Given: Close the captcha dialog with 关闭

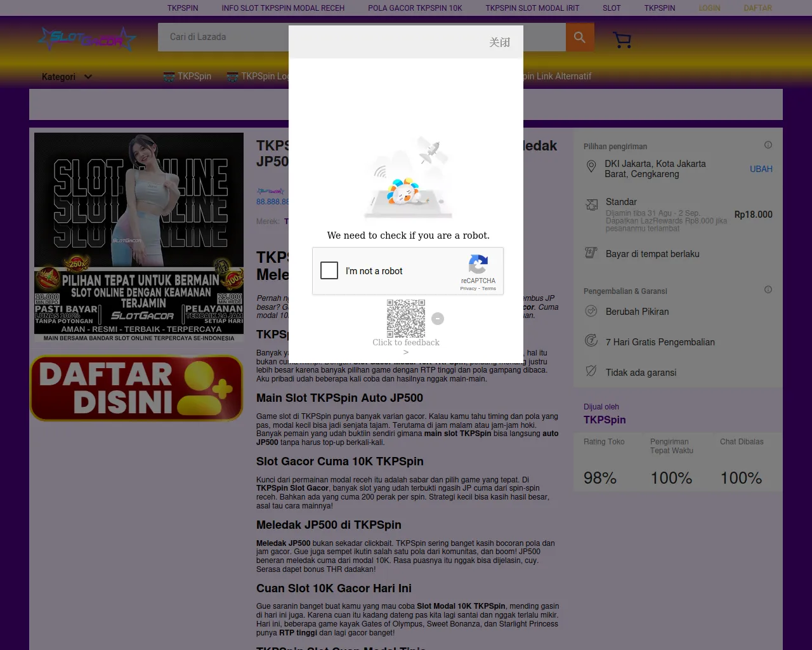Looking at the screenshot, I should coord(500,43).
